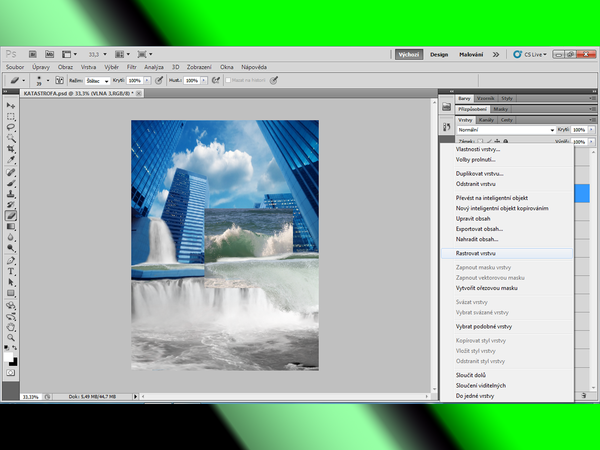The height and width of the screenshot is (450, 600).
Task: Select the Rectangular Marquee tool
Action: click(x=11, y=116)
